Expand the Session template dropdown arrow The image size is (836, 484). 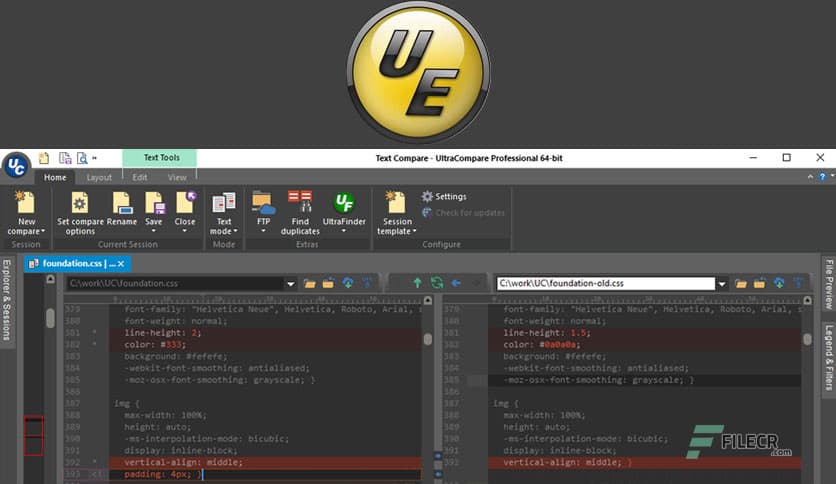pyautogui.click(x=414, y=231)
